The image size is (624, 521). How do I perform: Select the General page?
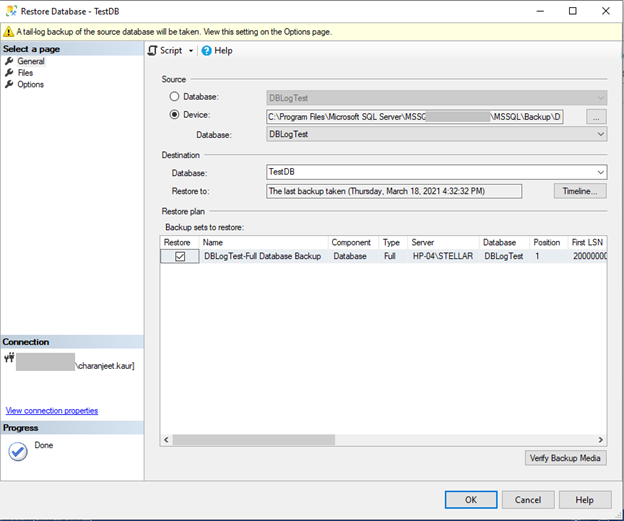pos(30,61)
